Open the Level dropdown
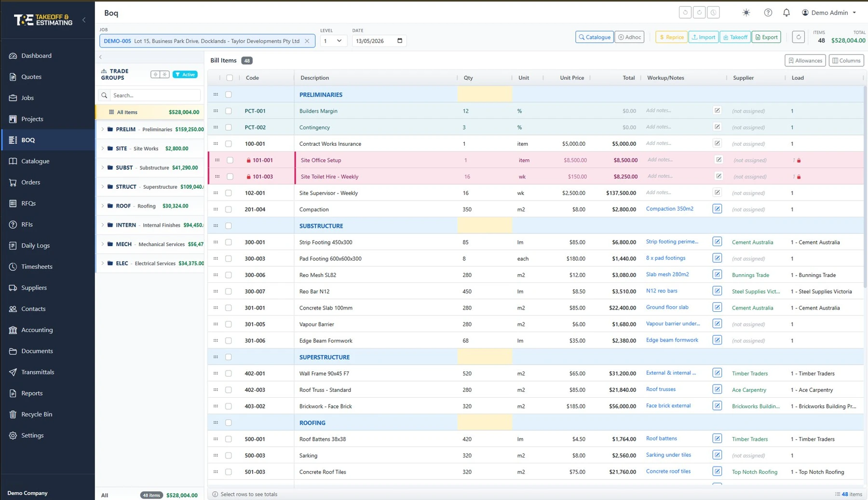This screenshot has height=500, width=868. tap(333, 41)
